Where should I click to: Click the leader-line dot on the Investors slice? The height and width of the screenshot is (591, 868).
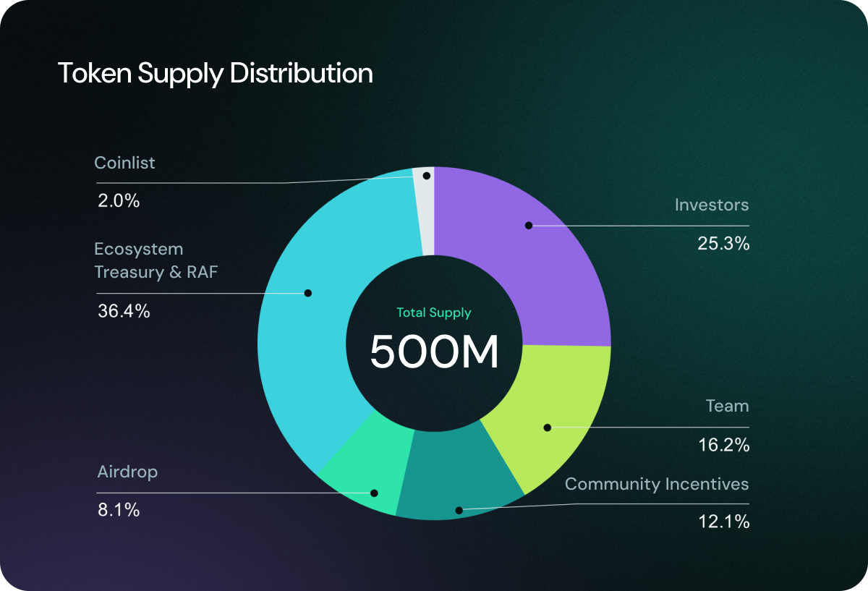tap(530, 226)
